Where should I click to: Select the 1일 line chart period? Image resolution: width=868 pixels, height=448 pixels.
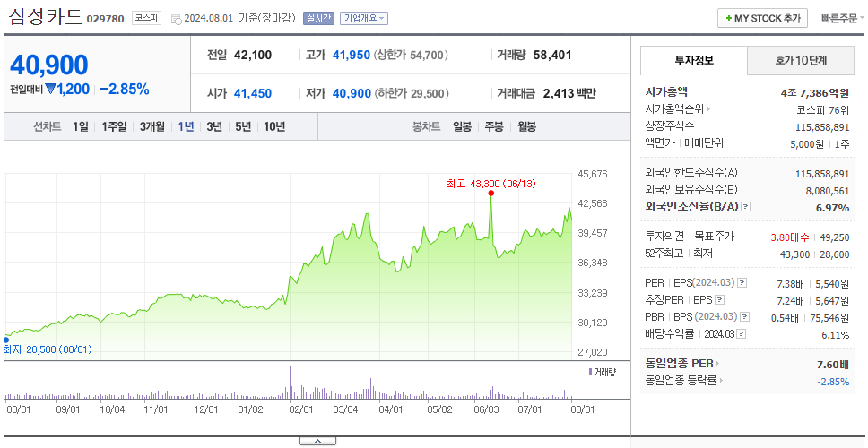81,126
